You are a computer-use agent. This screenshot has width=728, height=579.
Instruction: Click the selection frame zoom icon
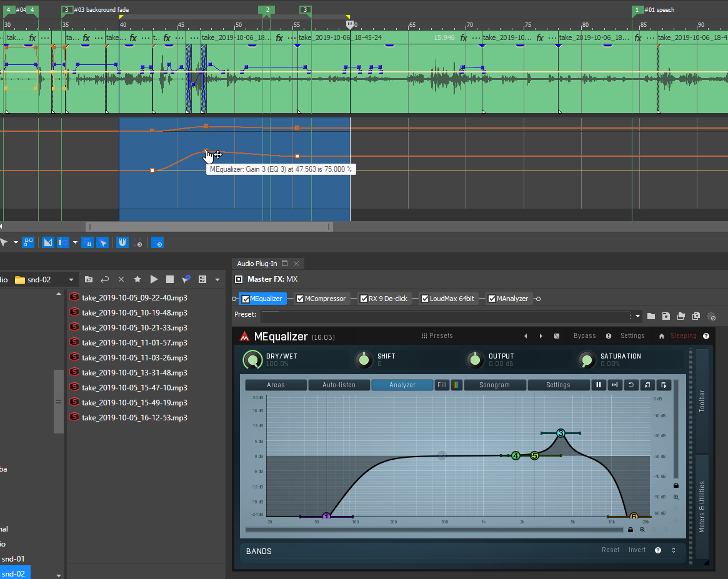click(138, 242)
